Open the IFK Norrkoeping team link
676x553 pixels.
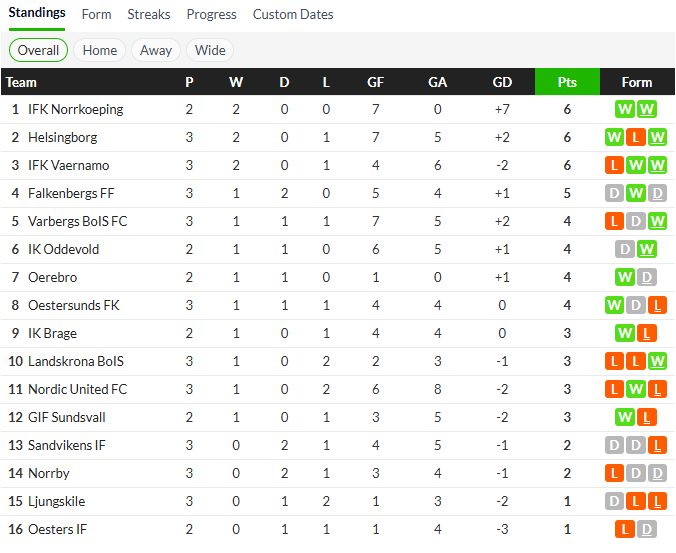tap(76, 109)
